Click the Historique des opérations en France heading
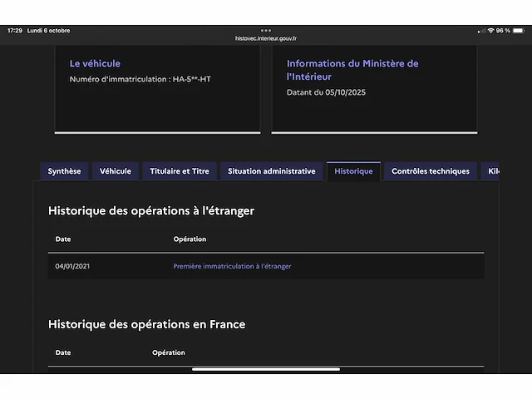532x399 pixels. (146, 324)
